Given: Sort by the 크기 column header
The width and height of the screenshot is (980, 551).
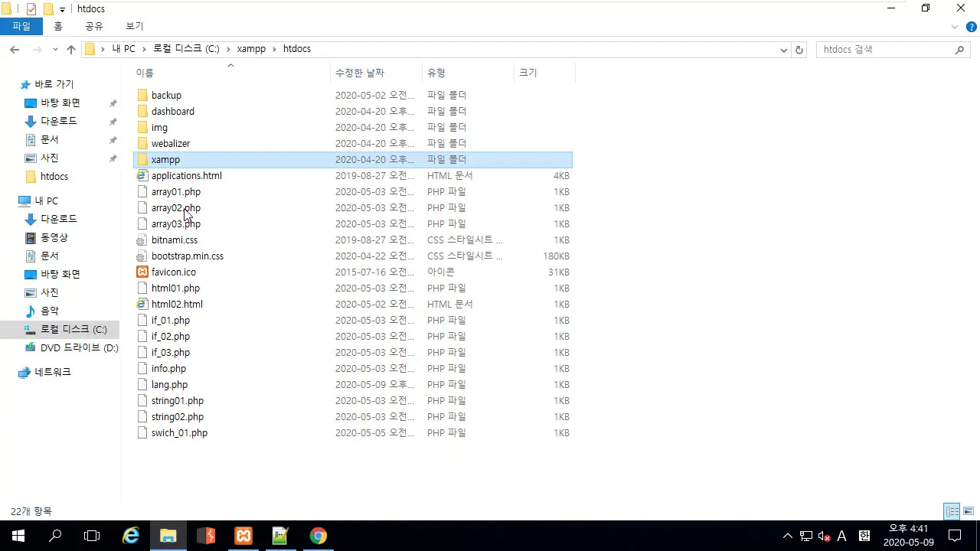Looking at the screenshot, I should click(x=544, y=73).
